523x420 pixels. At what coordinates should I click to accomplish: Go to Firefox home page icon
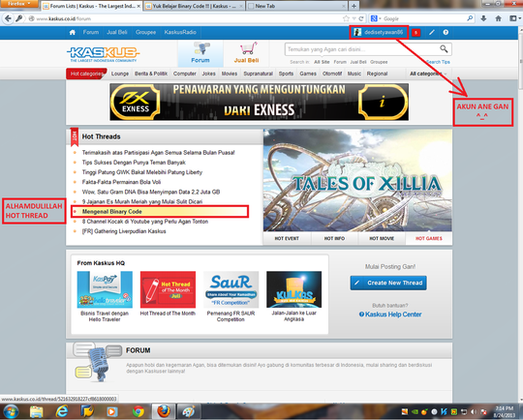tap(499, 18)
